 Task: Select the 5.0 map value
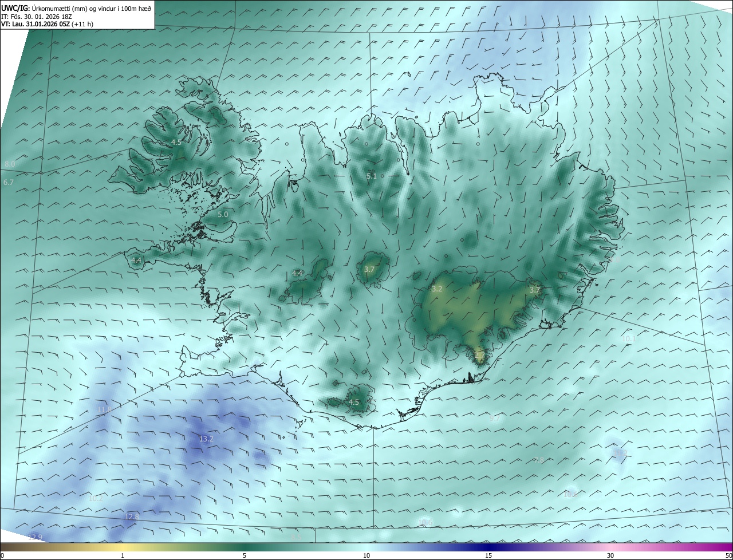[223, 214]
